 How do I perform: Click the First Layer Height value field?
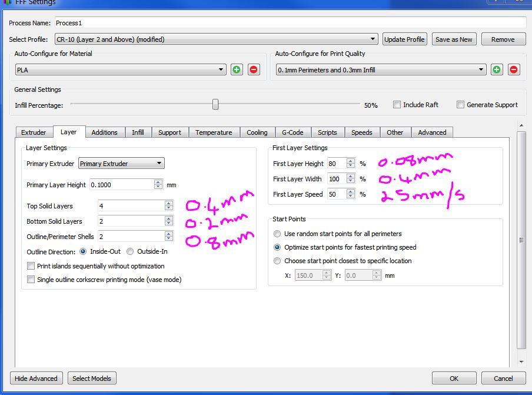[x=337, y=164]
